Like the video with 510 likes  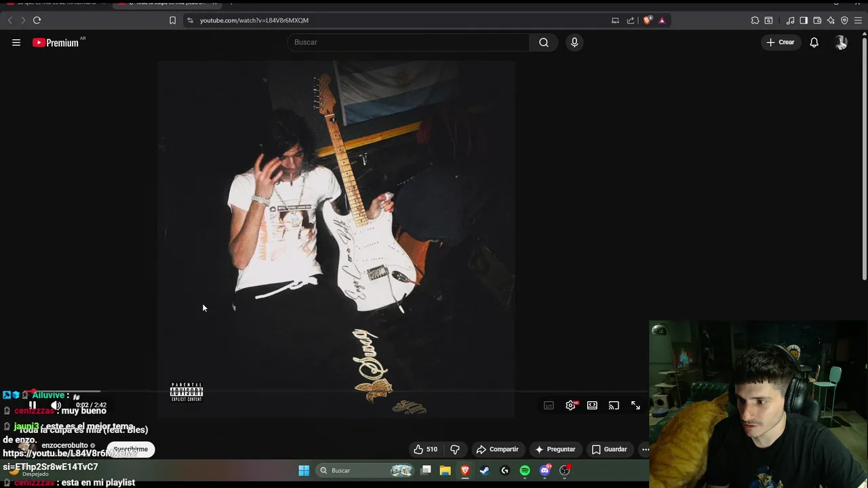(x=425, y=449)
